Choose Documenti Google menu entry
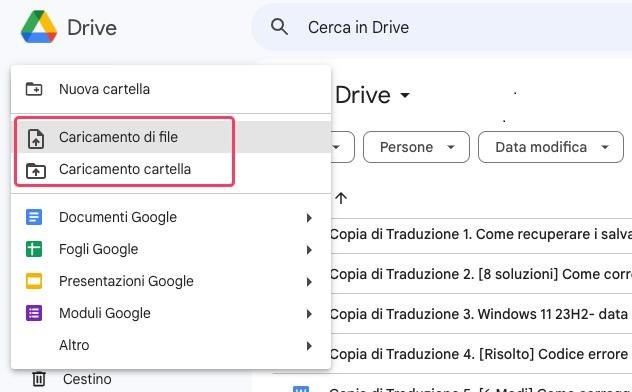This screenshot has width=632, height=392. tap(171, 217)
